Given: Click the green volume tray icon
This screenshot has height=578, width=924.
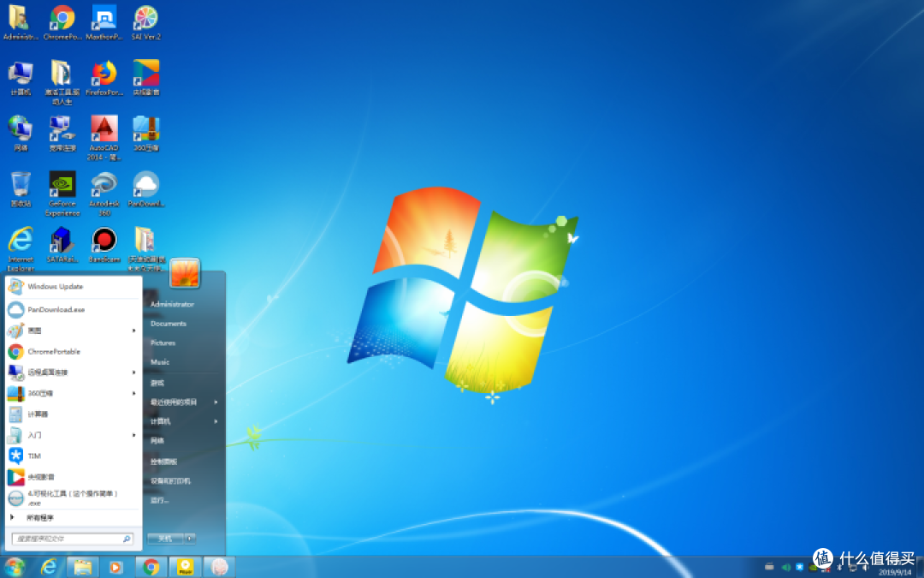Looking at the screenshot, I should click(785, 568).
